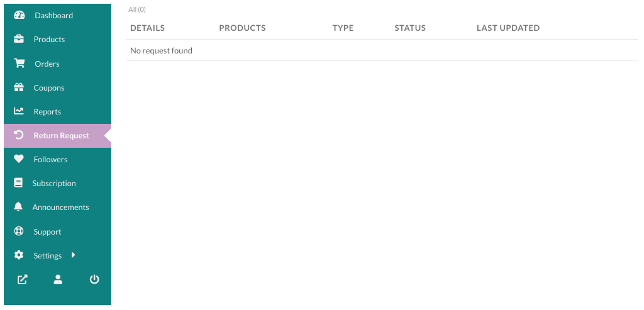Click the Reports chart icon
Image resolution: width=644 pixels, height=310 pixels.
[x=18, y=111]
